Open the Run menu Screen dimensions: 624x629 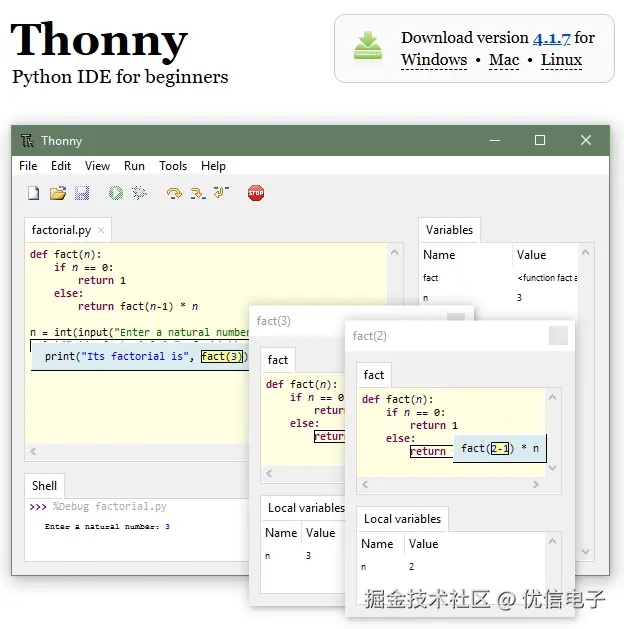(134, 166)
